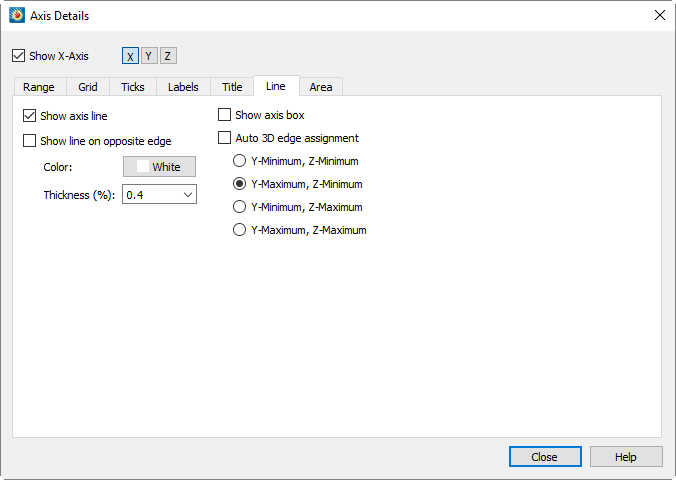Click the Help button
676x480 pixels.
pos(626,457)
